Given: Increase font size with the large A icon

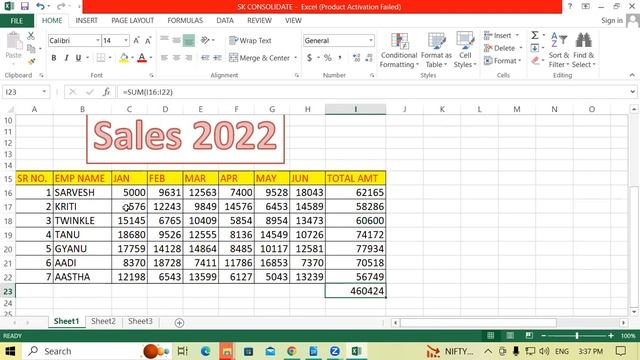Looking at the screenshot, I should [x=137, y=40].
